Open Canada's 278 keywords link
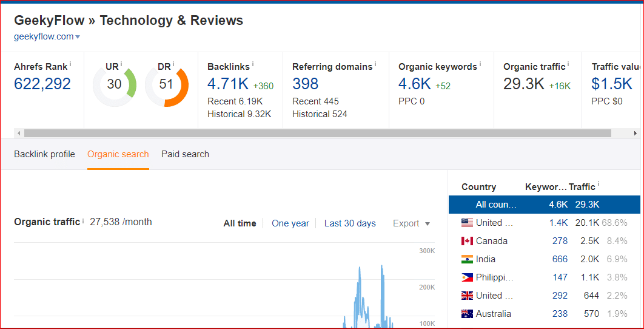The width and height of the screenshot is (644, 329). [560, 241]
